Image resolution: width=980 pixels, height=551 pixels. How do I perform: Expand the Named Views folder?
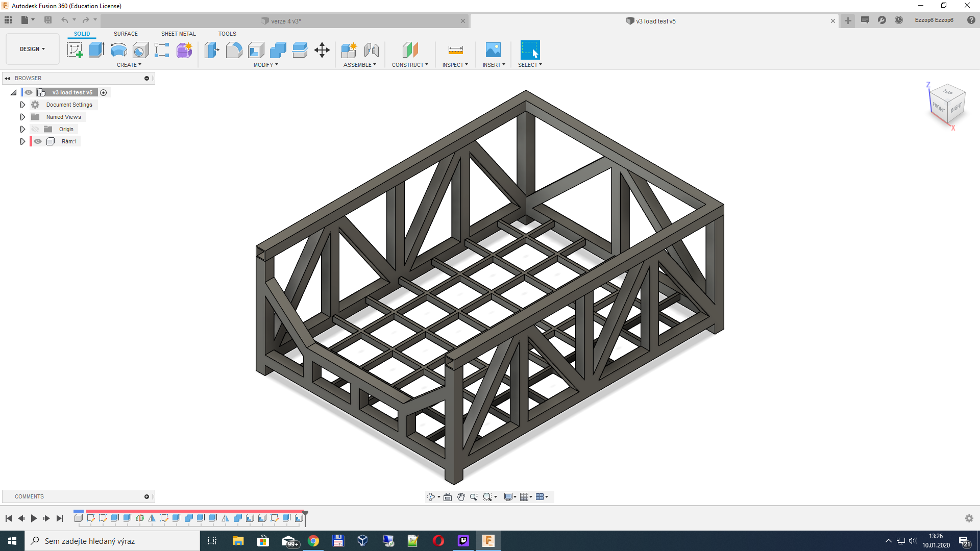click(x=22, y=117)
